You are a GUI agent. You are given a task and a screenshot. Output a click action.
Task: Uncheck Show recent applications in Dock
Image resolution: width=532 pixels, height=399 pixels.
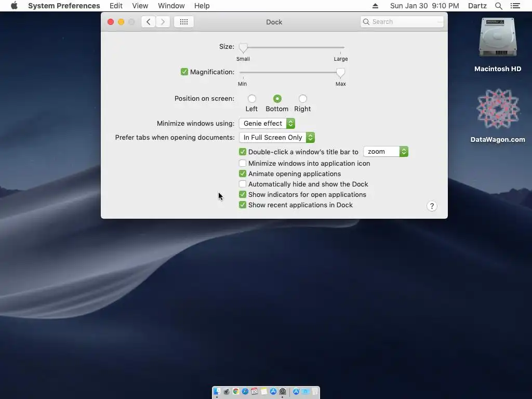[242, 205]
